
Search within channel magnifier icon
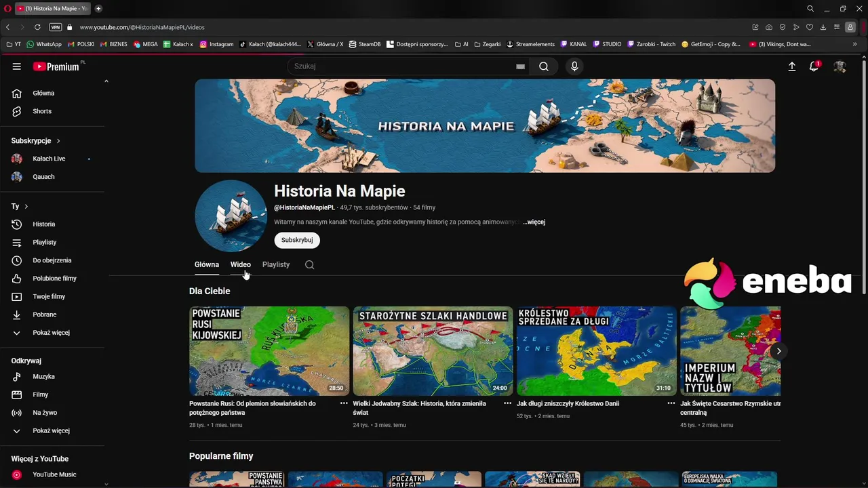[309, 265]
